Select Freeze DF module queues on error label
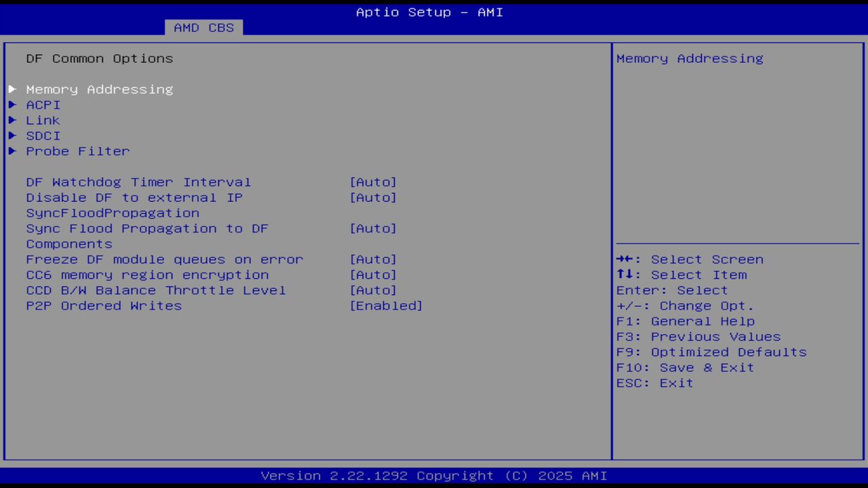 (x=165, y=260)
